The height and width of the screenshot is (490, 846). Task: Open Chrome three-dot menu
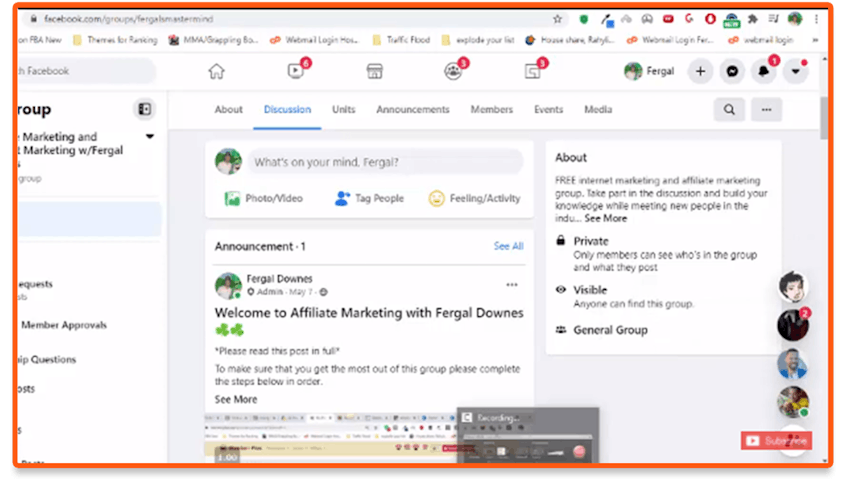click(x=816, y=19)
